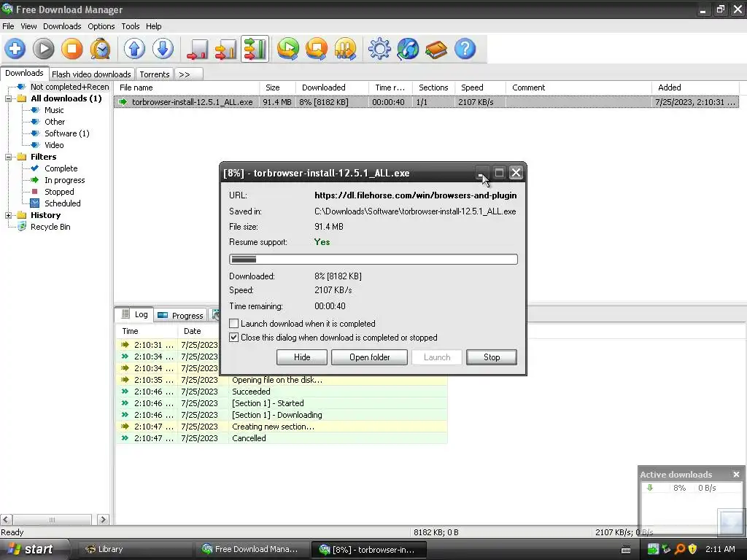Sort by the Speed column header
This screenshot has width=747, height=560.
tap(480, 87)
